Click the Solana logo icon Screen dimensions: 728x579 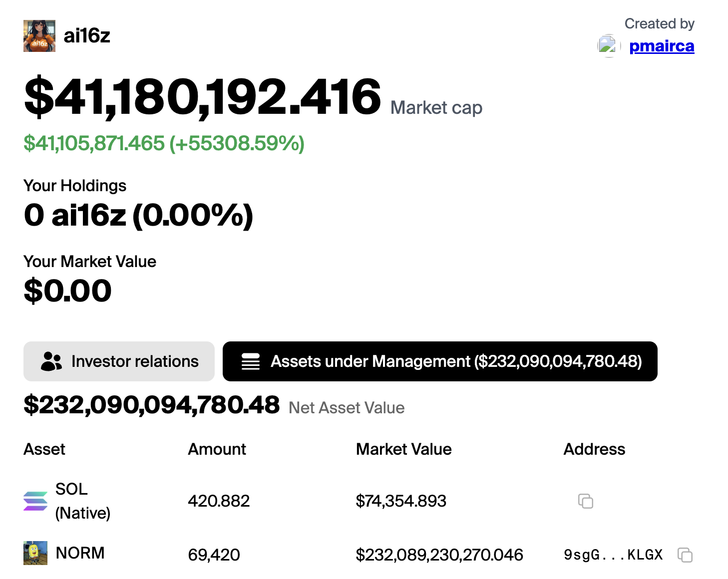tap(35, 501)
